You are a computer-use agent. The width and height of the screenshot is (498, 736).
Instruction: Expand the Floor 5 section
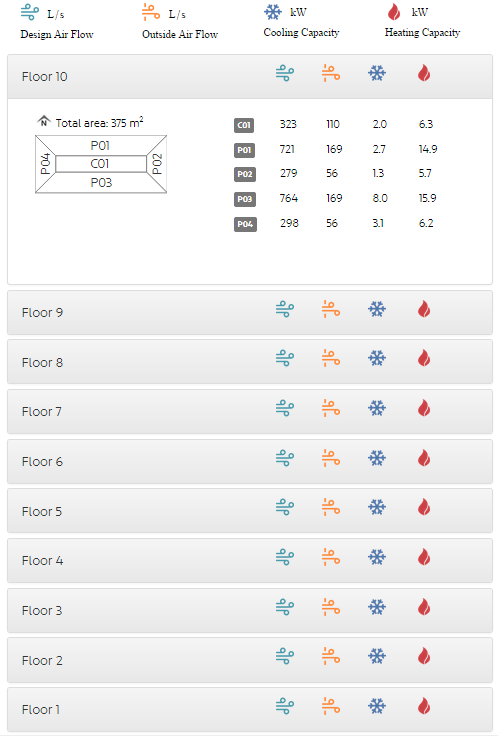point(250,511)
